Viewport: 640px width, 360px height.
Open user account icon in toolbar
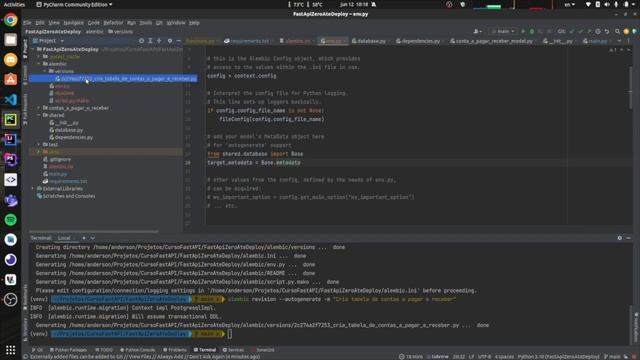pyautogui.click(x=477, y=31)
